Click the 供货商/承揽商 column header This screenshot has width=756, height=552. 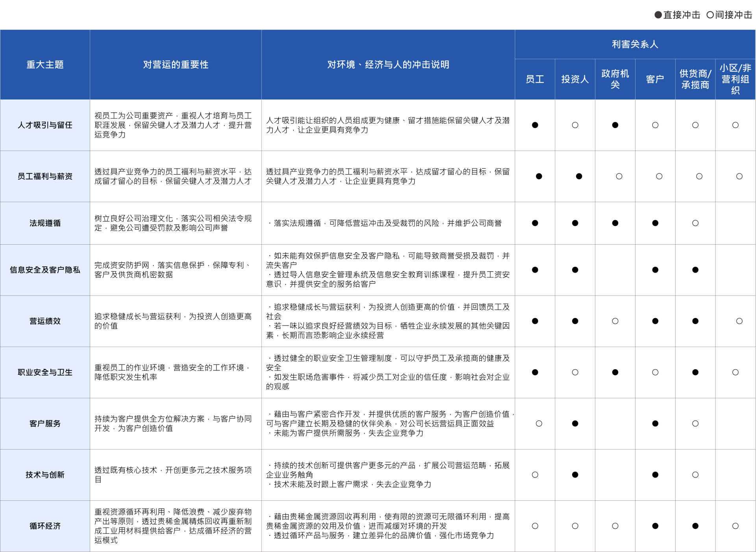click(695, 79)
